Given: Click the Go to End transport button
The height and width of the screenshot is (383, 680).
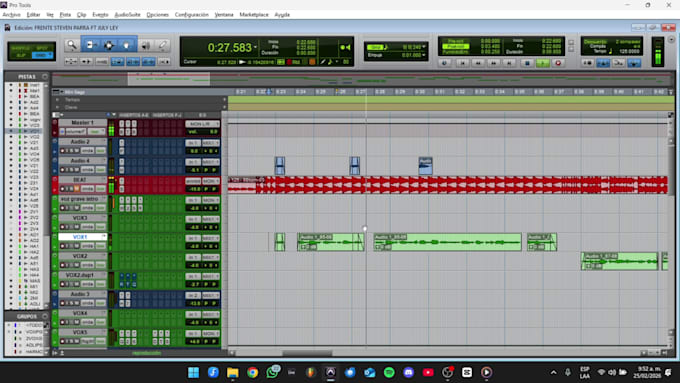Looking at the screenshot, I should (510, 63).
